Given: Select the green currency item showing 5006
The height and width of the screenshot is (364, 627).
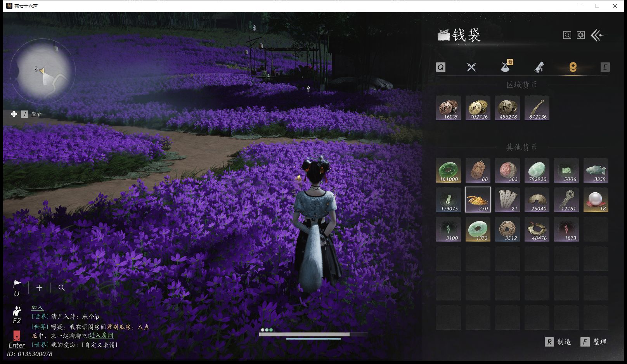Looking at the screenshot, I should coord(566,170).
